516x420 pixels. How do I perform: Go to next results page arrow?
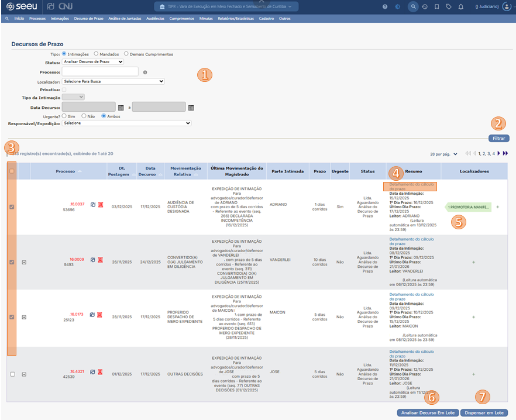(498, 153)
